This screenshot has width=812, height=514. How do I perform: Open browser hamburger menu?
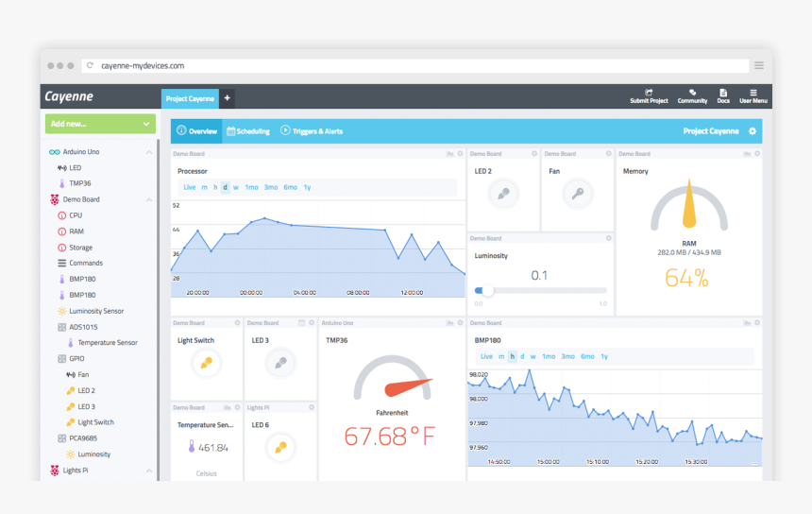pyautogui.click(x=759, y=65)
